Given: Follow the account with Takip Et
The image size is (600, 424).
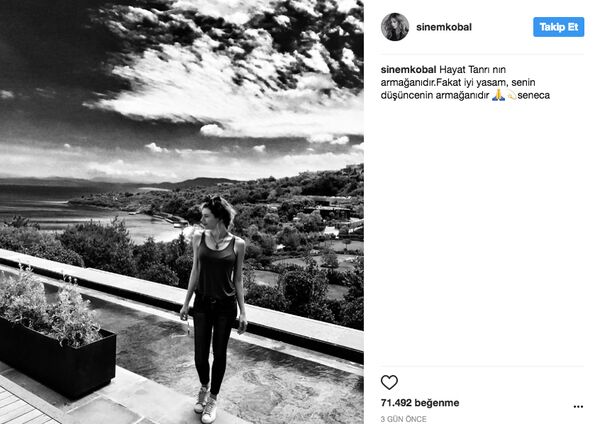Looking at the screenshot, I should click(558, 27).
